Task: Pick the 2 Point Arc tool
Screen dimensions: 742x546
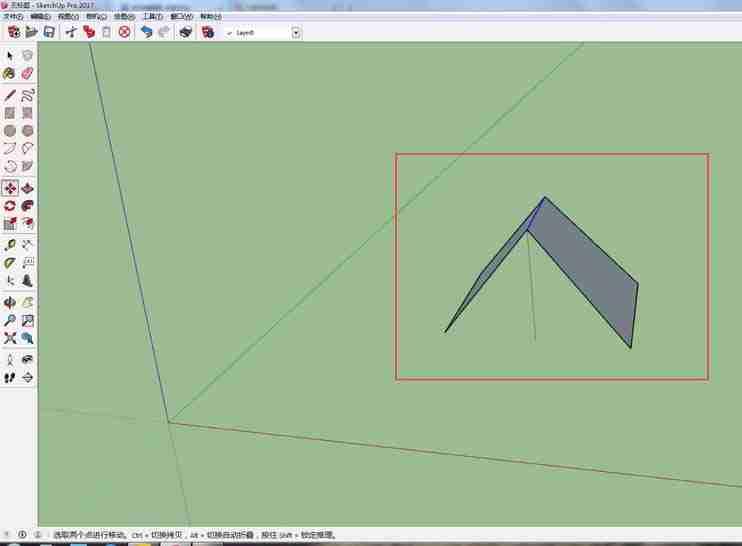Action: pos(27,149)
